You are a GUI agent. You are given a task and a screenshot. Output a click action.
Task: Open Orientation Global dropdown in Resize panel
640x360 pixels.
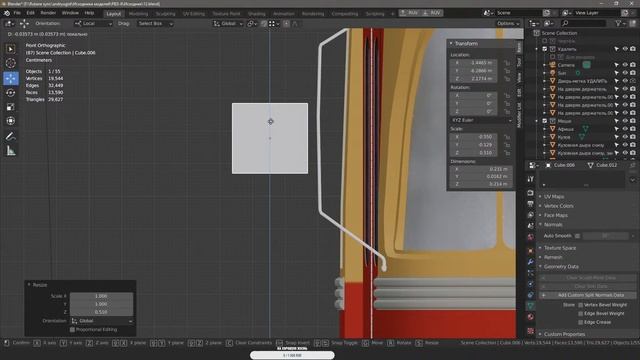pyautogui.click(x=101, y=321)
